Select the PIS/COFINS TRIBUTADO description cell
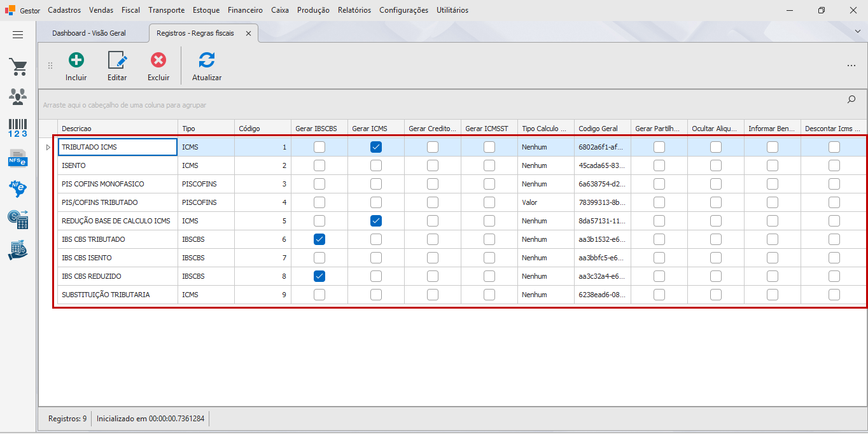868x434 pixels. 117,202
